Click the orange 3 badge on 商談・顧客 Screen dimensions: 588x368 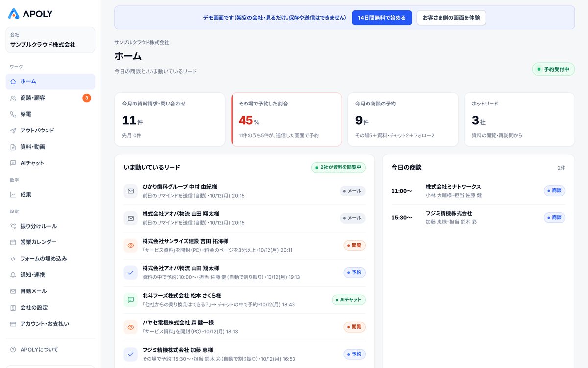87,98
